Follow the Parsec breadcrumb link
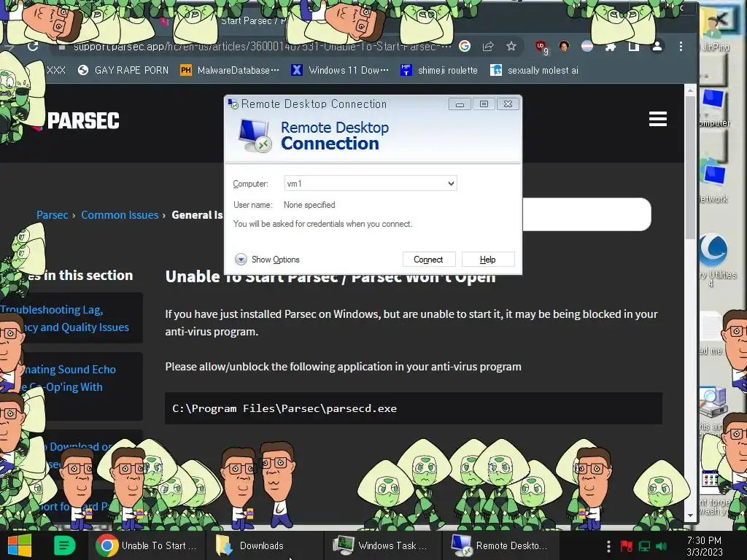Image resolution: width=747 pixels, height=560 pixels. tap(52, 215)
